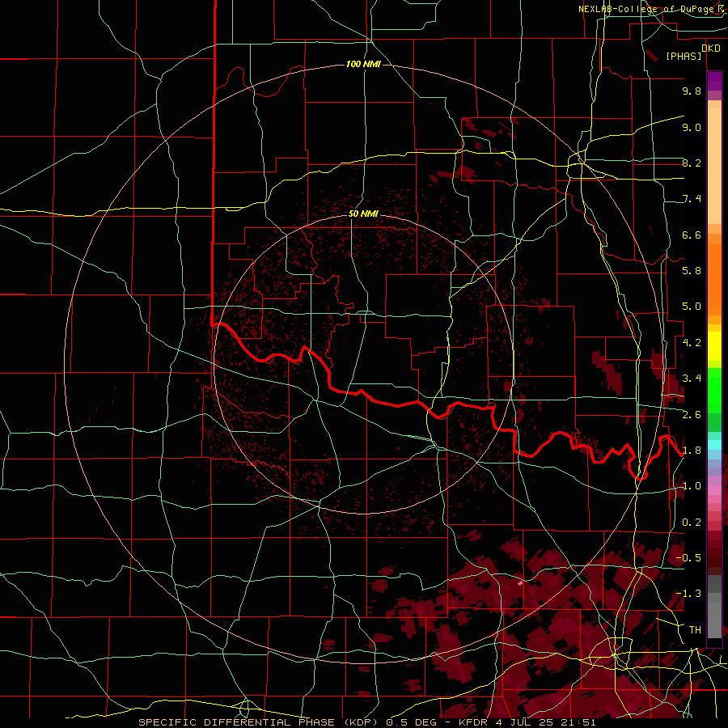Click the 2.6 value on the color scale
The width and height of the screenshot is (728, 728).
click(x=692, y=415)
